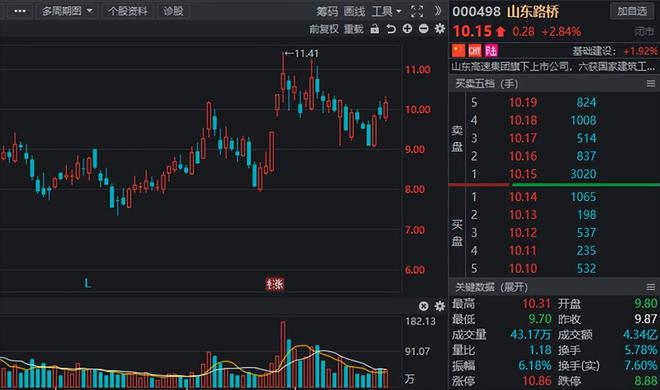Click the undo arrow icon
The image size is (660, 390).
(x=391, y=29)
